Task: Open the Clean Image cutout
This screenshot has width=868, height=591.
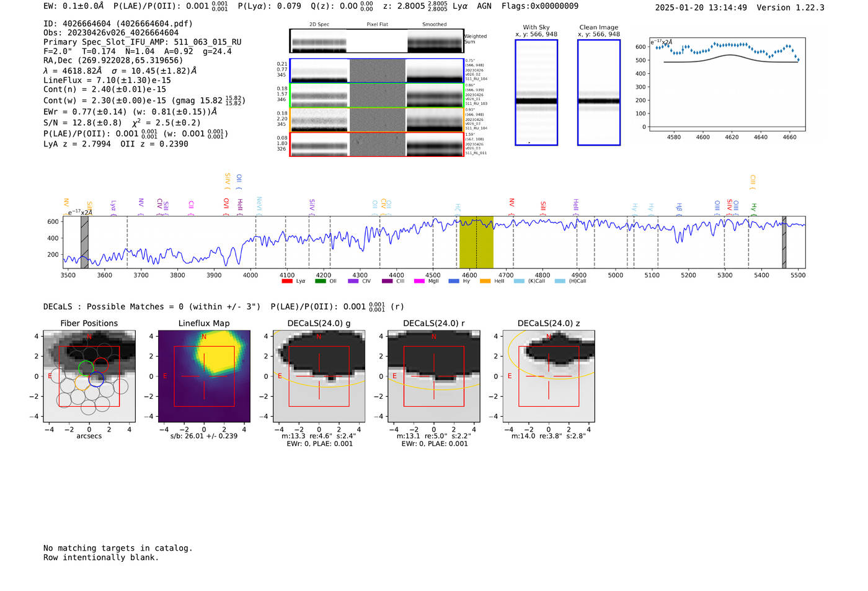Action: coord(599,92)
